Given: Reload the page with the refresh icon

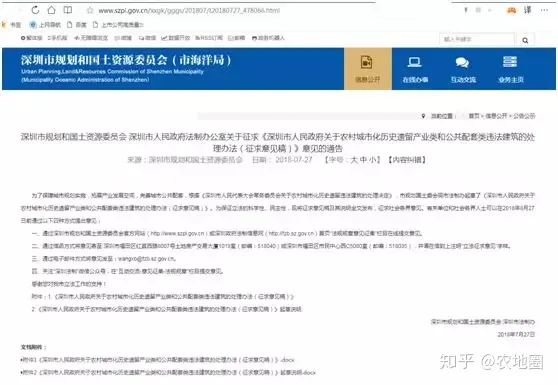Looking at the screenshot, I should click(x=35, y=10).
